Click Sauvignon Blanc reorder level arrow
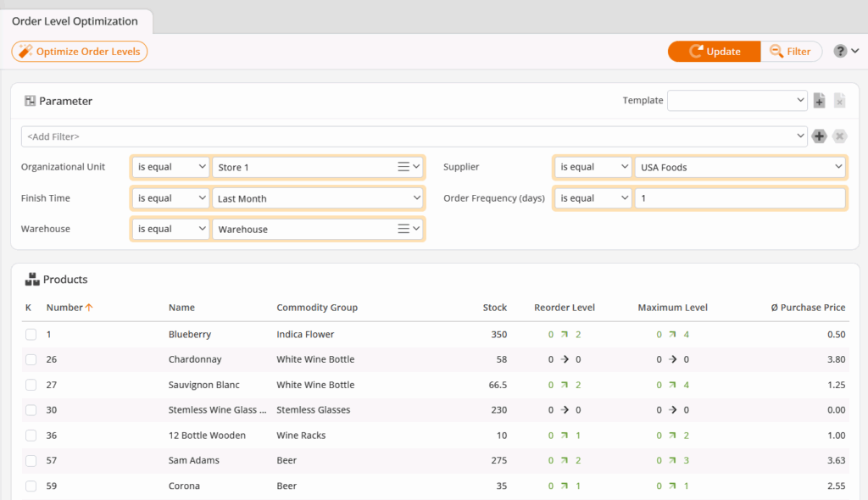This screenshot has width=868, height=500. [x=564, y=385]
